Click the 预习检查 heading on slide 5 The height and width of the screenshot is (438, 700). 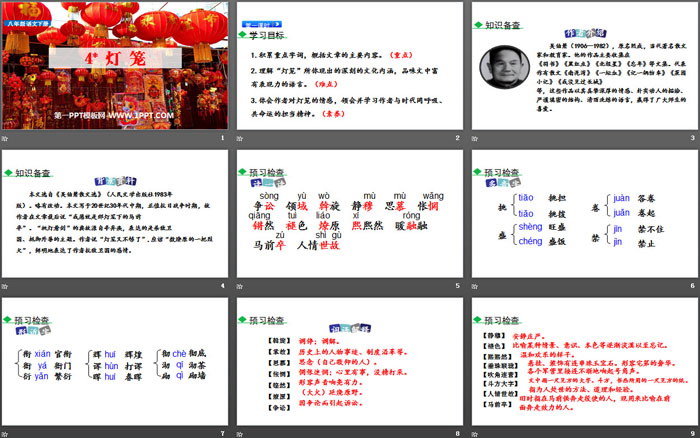267,172
